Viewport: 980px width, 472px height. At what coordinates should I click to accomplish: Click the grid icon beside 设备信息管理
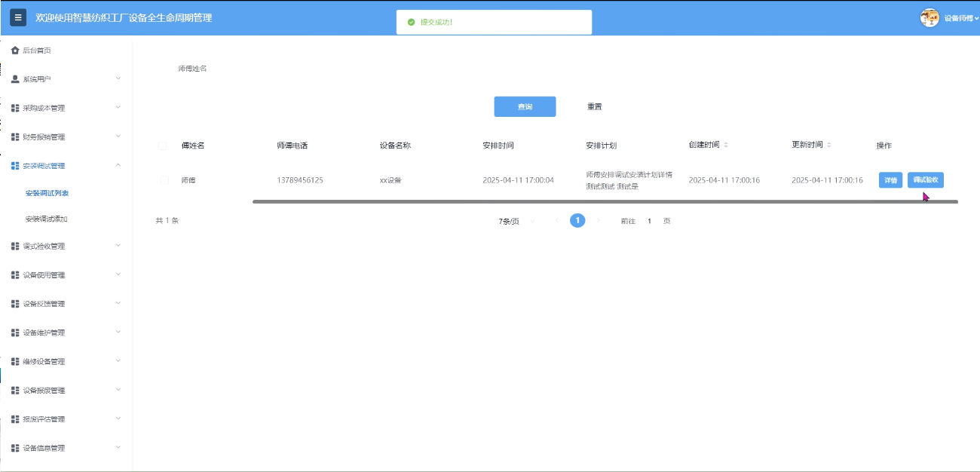point(15,448)
